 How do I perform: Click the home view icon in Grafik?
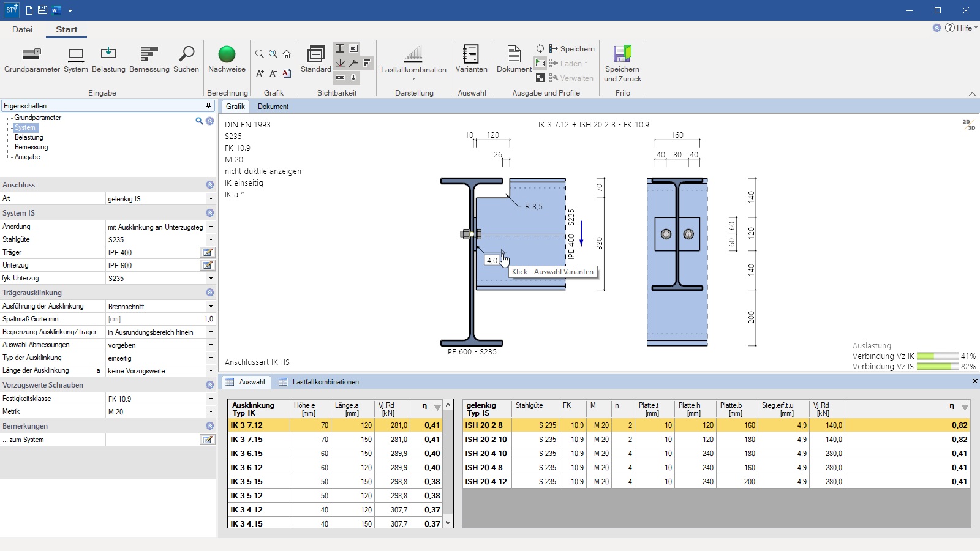point(287,54)
